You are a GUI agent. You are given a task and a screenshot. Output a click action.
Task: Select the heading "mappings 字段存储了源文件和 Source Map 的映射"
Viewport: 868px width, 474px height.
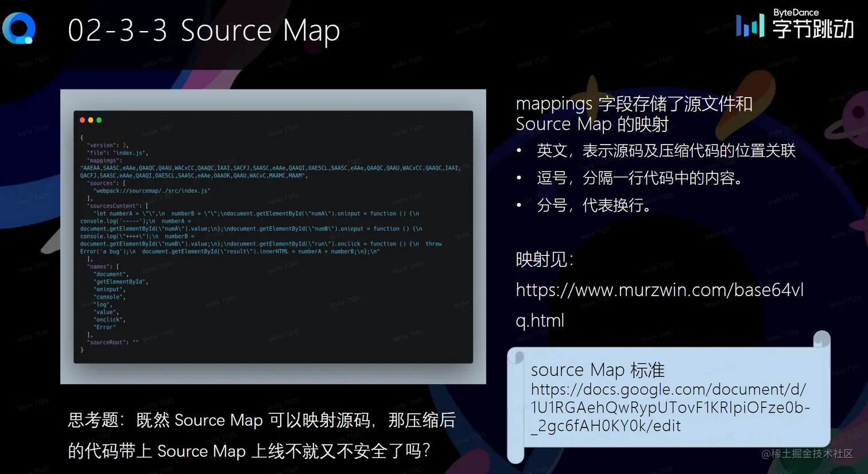[634, 114]
